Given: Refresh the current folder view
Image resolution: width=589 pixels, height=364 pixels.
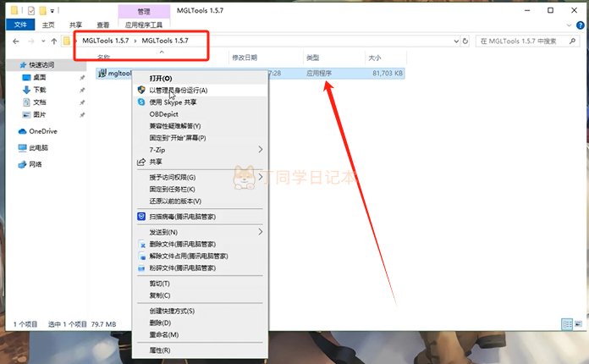Looking at the screenshot, I should (465, 41).
